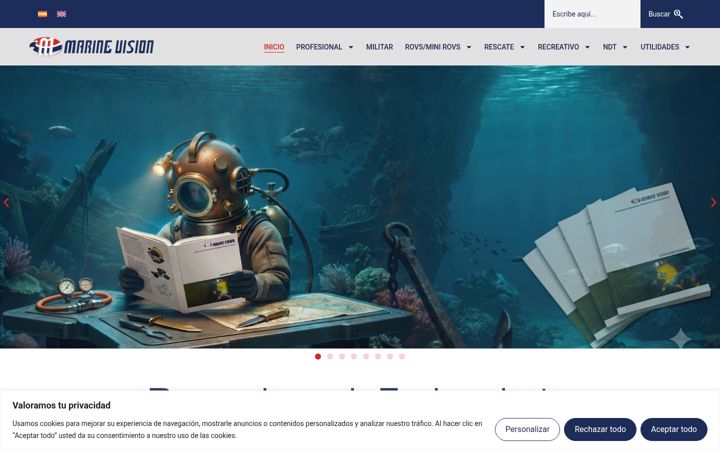The image size is (720, 450).
Task: Select the third carousel dot
Action: [x=342, y=356]
